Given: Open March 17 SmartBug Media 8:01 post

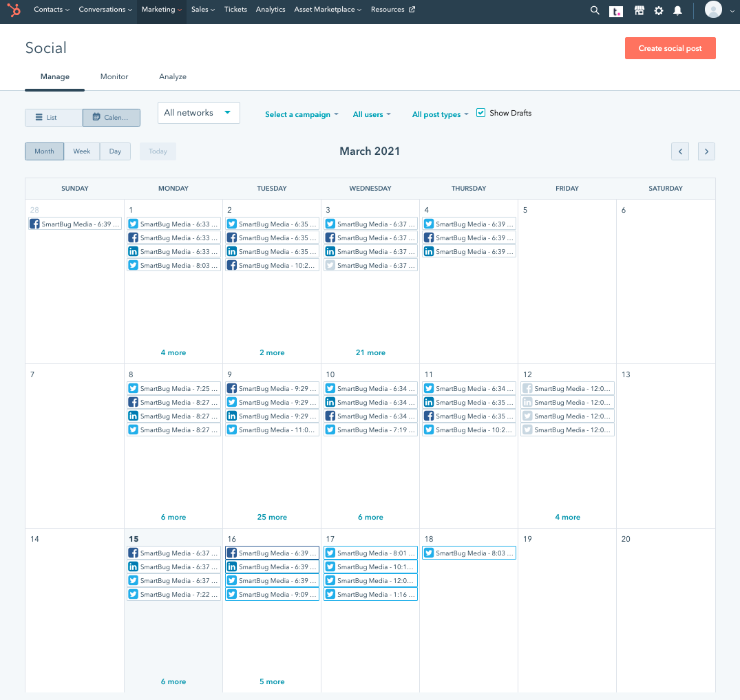Looking at the screenshot, I should pyautogui.click(x=370, y=553).
